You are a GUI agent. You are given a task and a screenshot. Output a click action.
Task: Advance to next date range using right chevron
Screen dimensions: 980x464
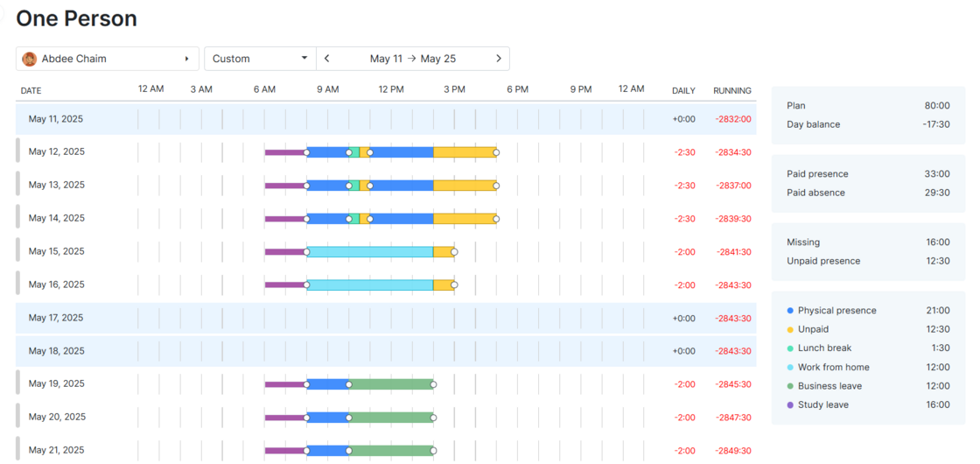(x=499, y=59)
